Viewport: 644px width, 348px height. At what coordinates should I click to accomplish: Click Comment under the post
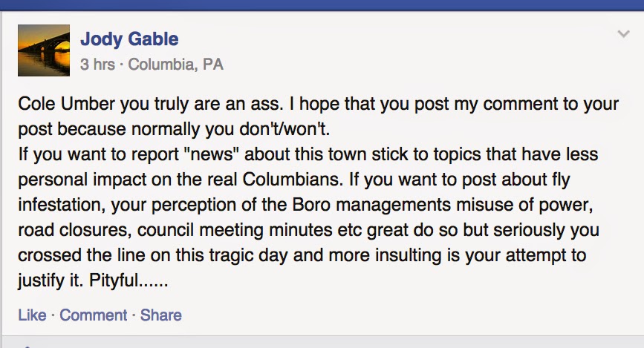(x=93, y=315)
